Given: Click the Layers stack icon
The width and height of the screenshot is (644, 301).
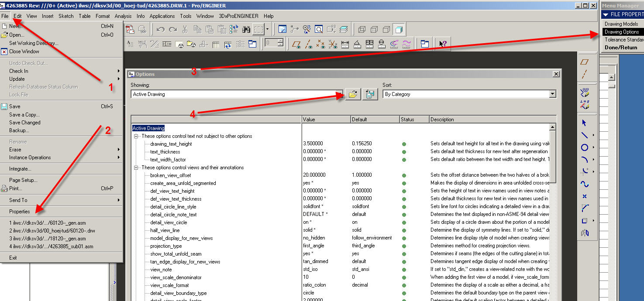Looking at the screenshot, I should click(x=344, y=29).
